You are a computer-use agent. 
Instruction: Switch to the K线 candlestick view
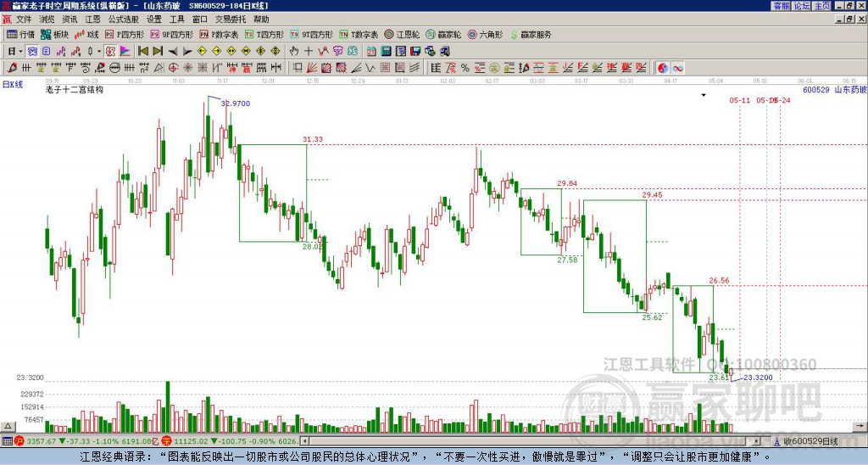click(x=86, y=34)
